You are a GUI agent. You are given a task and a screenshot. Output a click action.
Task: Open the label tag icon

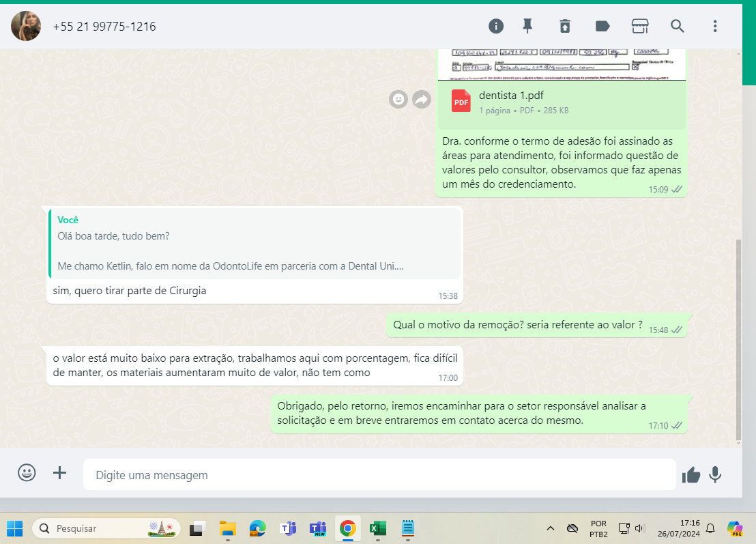(x=602, y=26)
